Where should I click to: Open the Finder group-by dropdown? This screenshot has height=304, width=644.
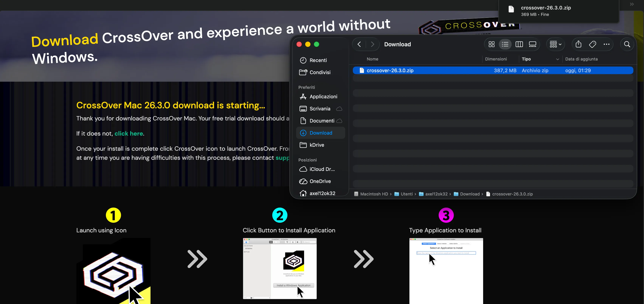pos(556,44)
